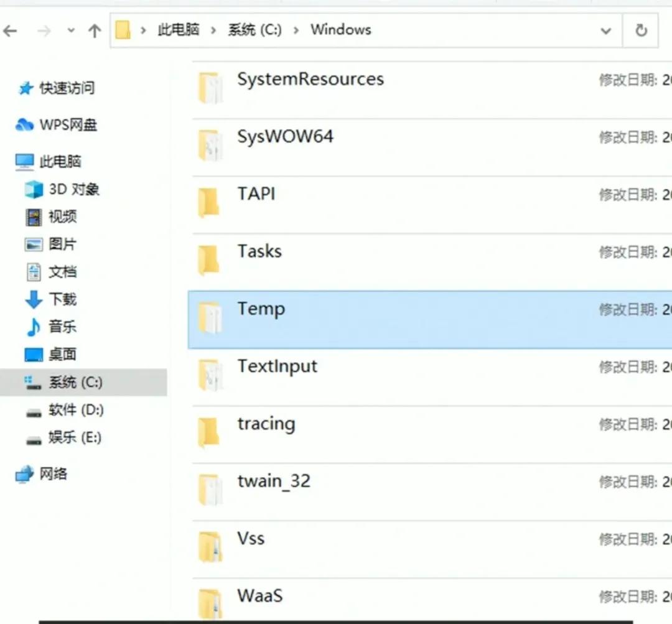
Task: Click the 快速访问 star icon
Action: point(26,88)
